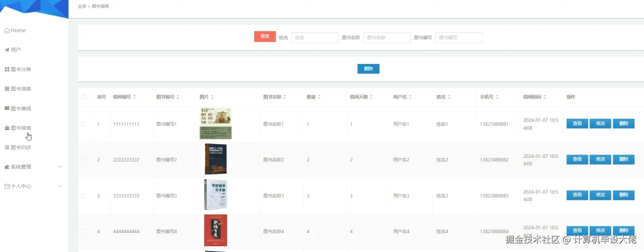Viewport: 644px width, 252px height.
Task: Click the icon beside 图书续借
Action: tap(7, 128)
